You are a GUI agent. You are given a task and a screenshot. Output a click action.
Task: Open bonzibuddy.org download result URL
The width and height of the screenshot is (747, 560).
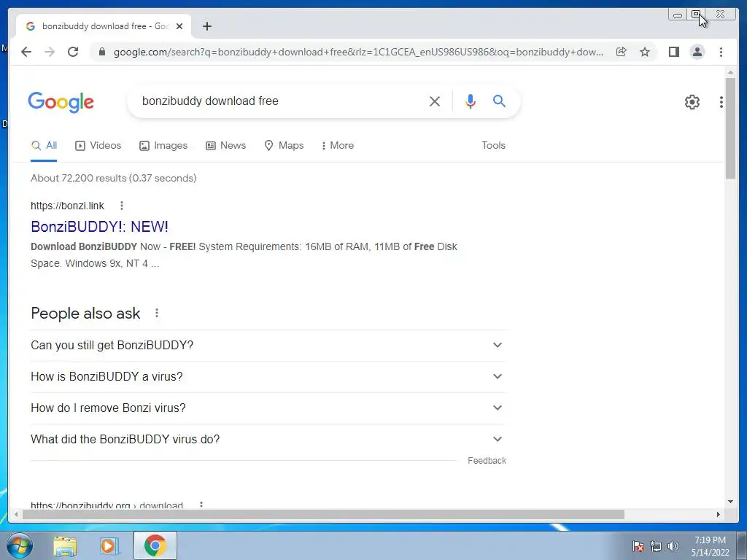(107, 505)
